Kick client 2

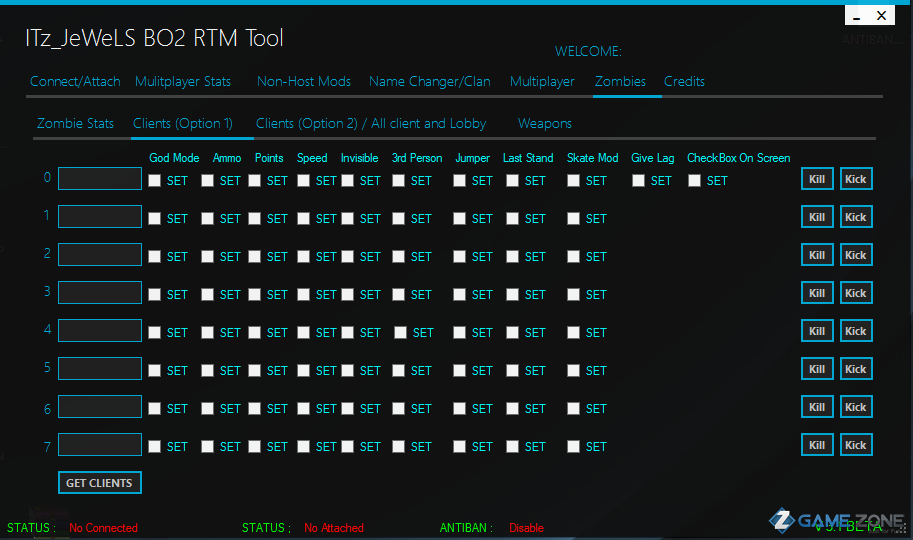[x=856, y=255]
